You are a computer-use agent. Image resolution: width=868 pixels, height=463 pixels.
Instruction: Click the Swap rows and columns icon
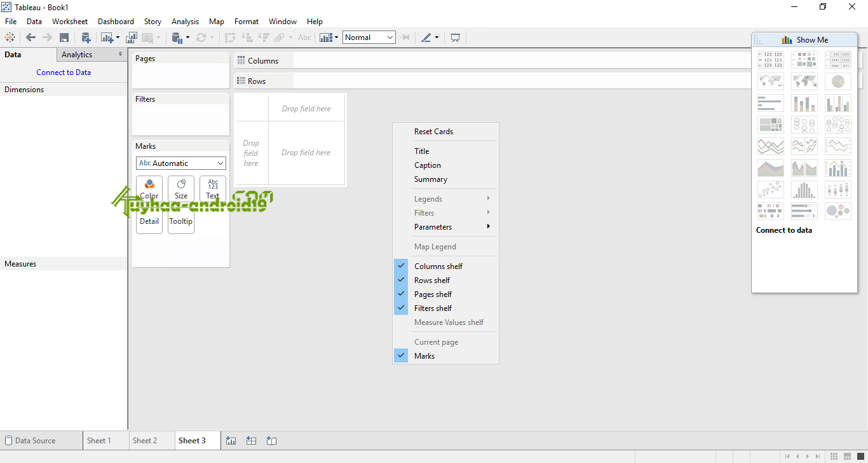tap(229, 38)
